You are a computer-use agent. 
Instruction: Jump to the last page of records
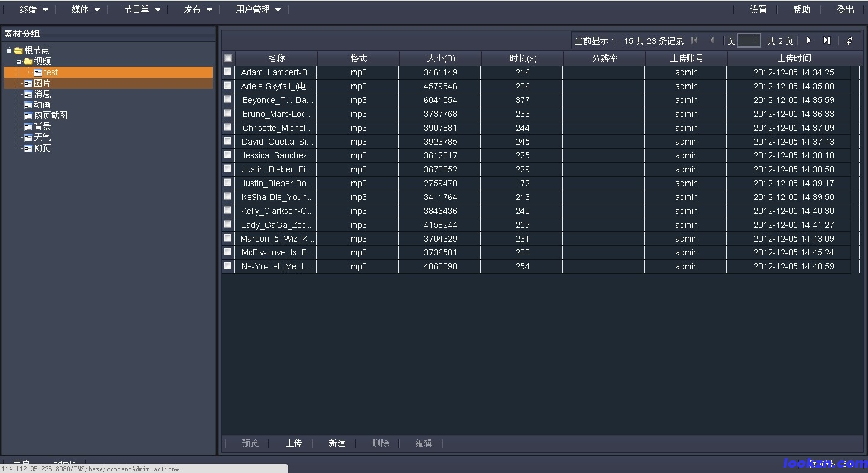coord(827,40)
